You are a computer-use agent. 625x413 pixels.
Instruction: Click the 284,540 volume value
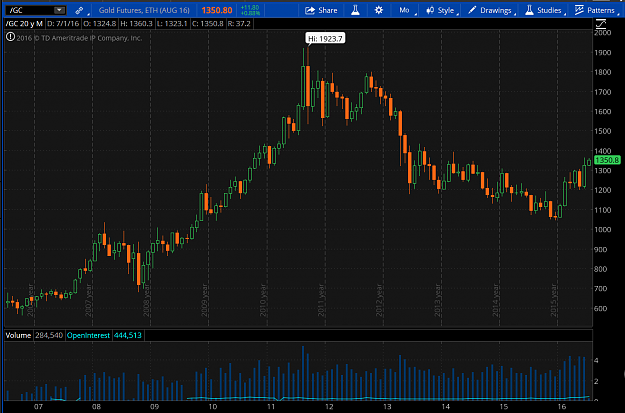[49, 335]
